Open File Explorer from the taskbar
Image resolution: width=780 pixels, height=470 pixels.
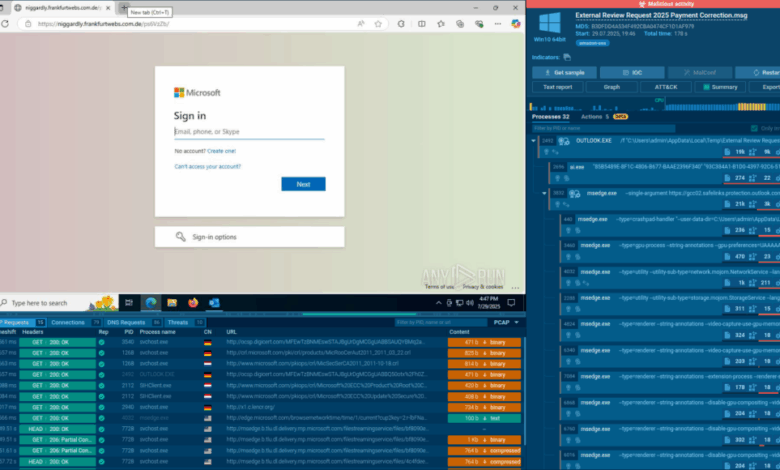point(172,302)
